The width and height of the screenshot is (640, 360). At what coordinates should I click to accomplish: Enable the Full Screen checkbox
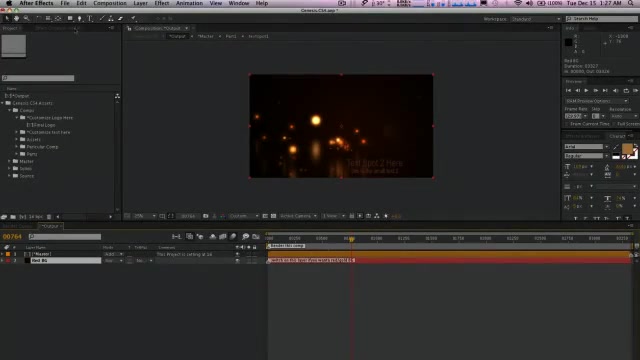(x=614, y=124)
